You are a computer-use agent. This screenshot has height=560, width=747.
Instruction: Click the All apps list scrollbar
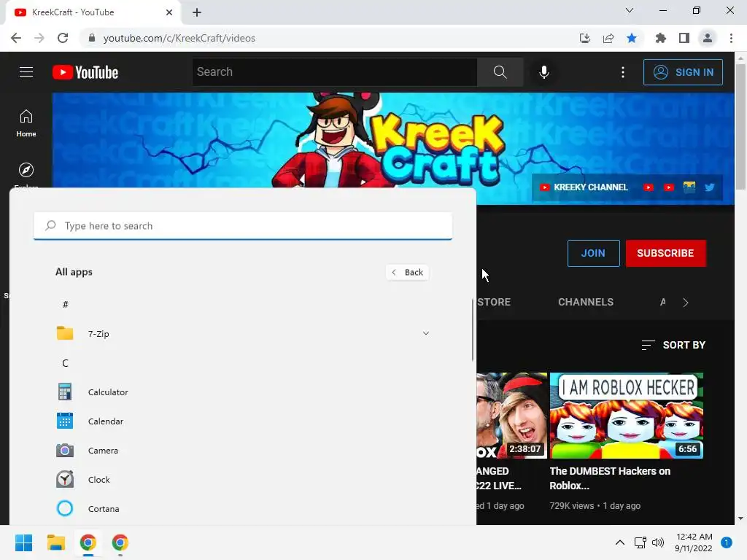[473, 330]
